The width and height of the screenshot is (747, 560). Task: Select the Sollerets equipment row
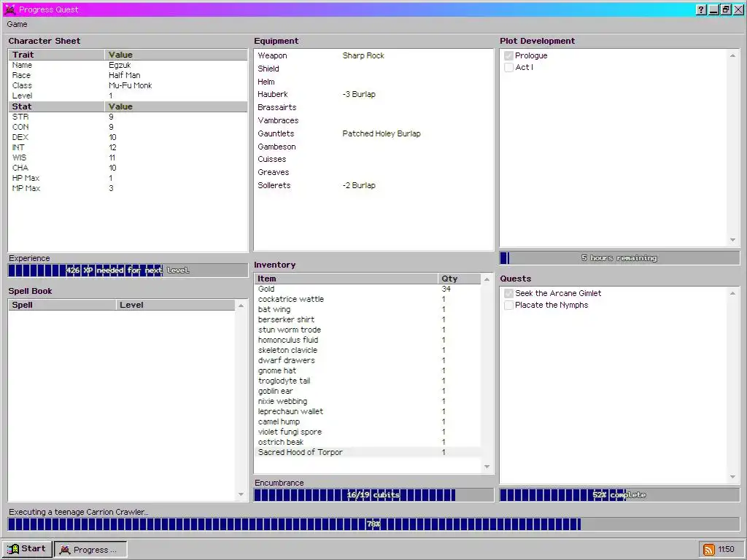point(373,185)
